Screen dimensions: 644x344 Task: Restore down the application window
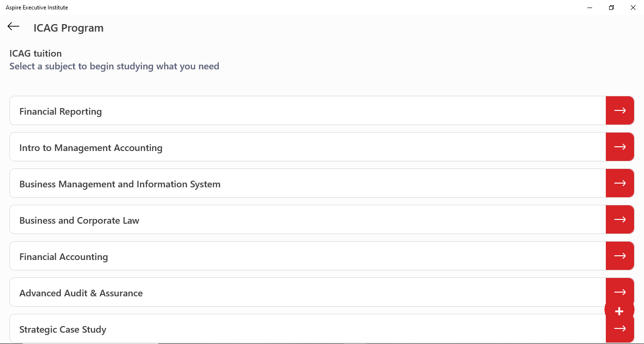click(x=611, y=8)
